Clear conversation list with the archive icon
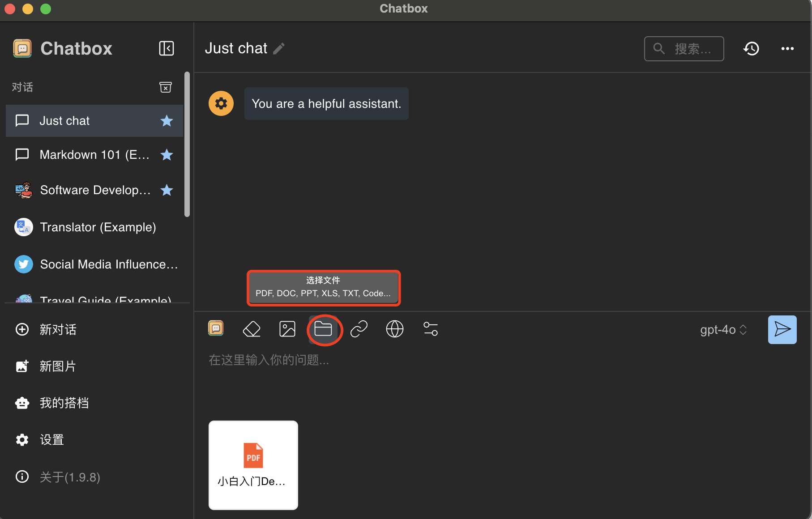The height and width of the screenshot is (519, 812). pos(166,87)
